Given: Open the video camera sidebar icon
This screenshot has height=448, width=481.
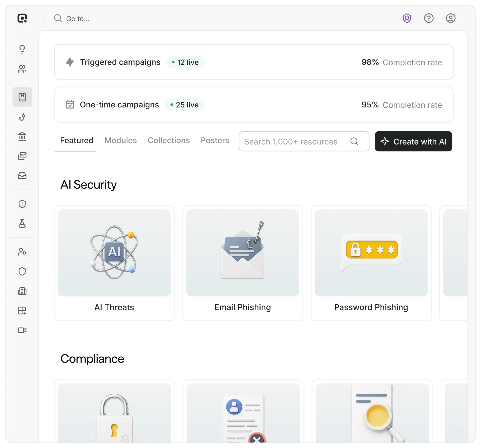Looking at the screenshot, I should [x=22, y=330].
